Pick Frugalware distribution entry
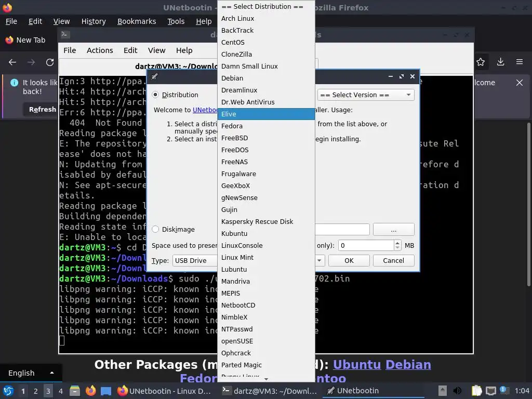532x399 pixels. (x=266, y=174)
